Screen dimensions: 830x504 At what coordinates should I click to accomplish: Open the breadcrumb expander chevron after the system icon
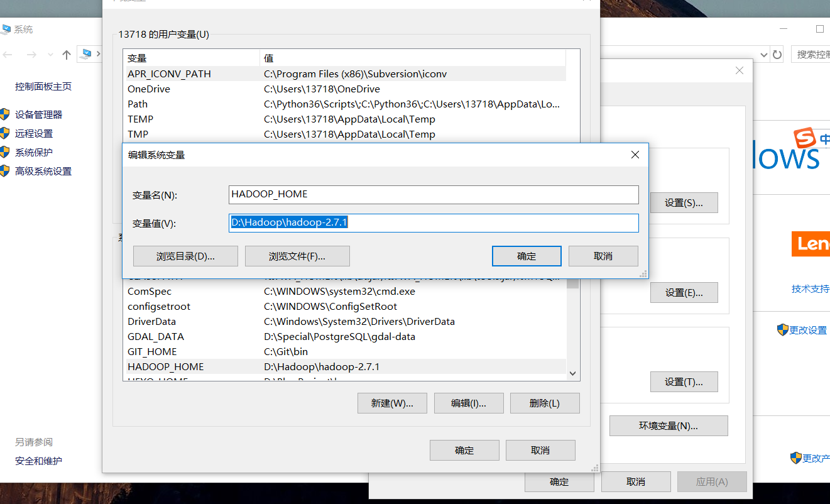pos(98,54)
